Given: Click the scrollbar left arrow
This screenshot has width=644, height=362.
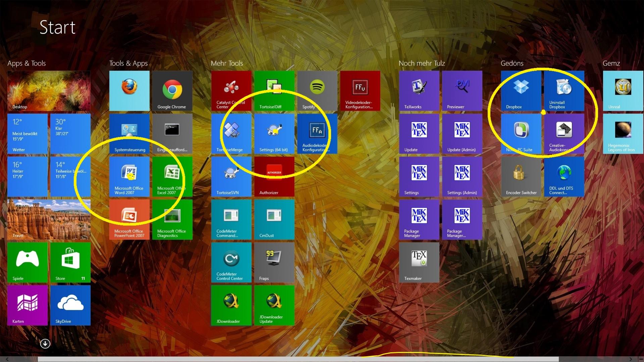Looking at the screenshot, I should coord(7,359).
